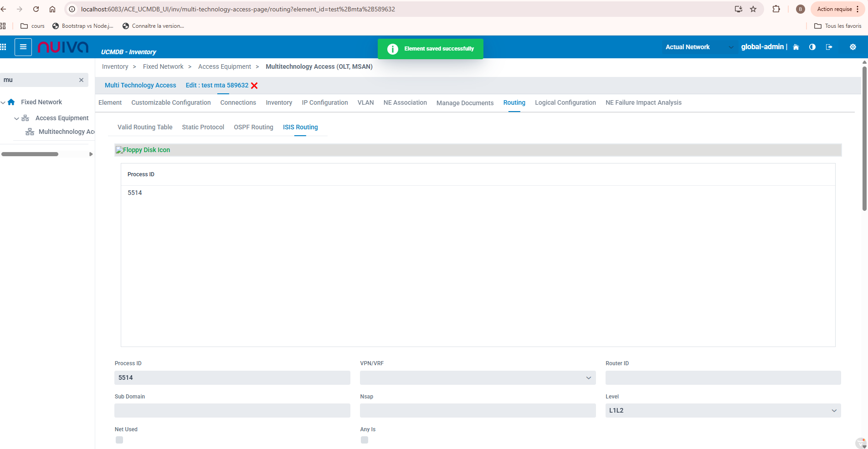The width and height of the screenshot is (868, 449).
Task: Enable the Any Is checkbox
Action: click(x=365, y=440)
